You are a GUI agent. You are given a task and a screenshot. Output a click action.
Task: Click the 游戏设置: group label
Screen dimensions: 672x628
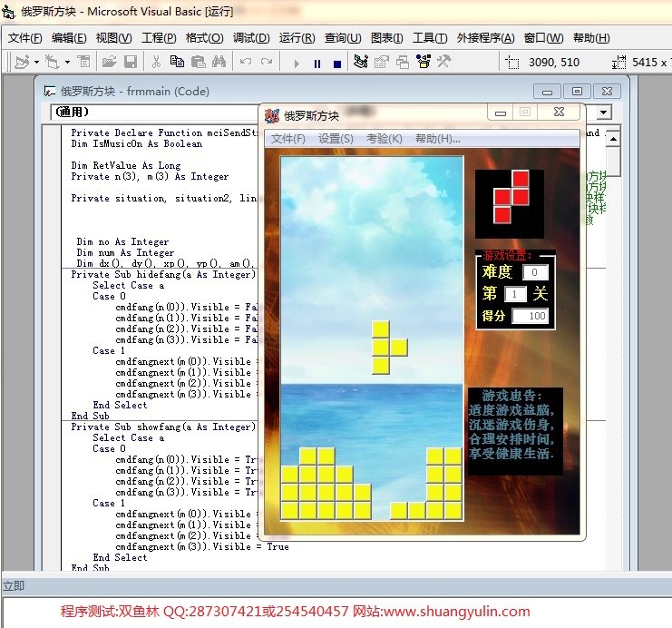pyautogui.click(x=507, y=255)
